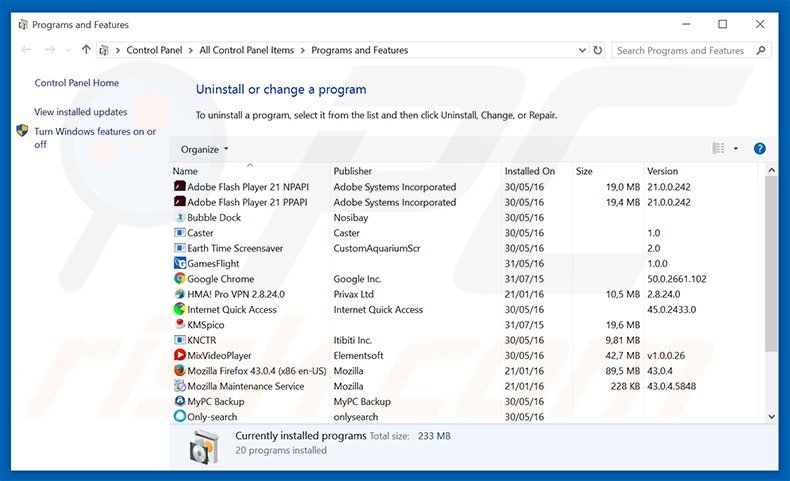
Task: Open the recent locations dropdown arrow
Action: (x=69, y=50)
